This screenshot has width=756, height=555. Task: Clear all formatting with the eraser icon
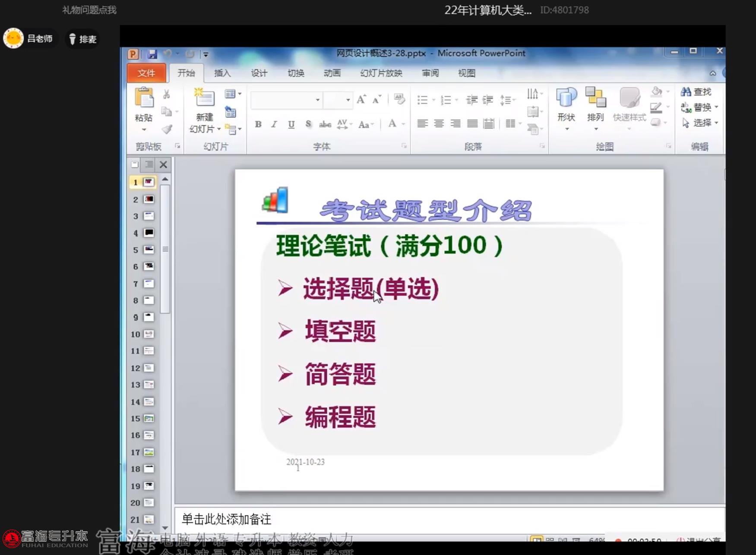point(399,99)
